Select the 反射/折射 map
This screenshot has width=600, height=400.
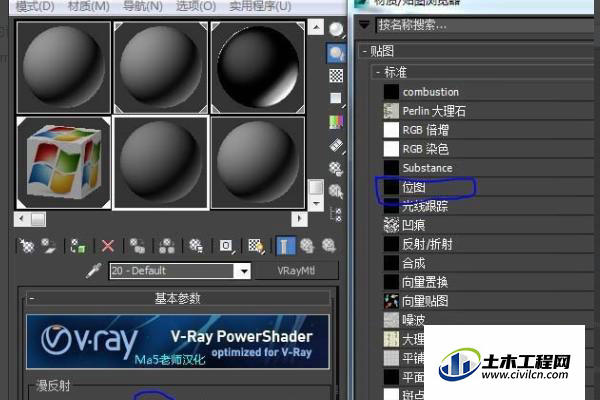pos(490,244)
